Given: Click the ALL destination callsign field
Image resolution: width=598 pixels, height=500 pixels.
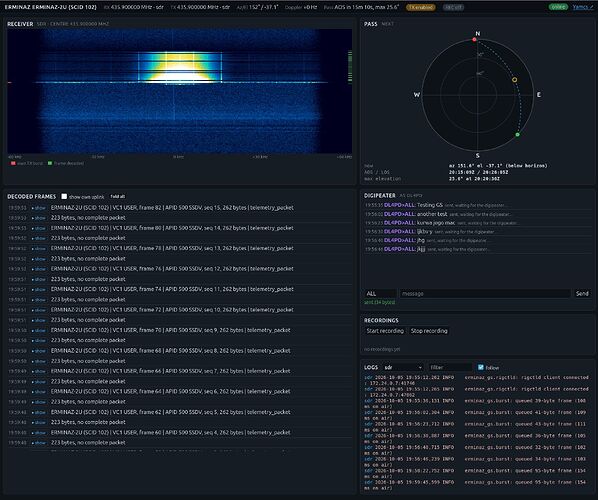Looking at the screenshot, I should click(x=380, y=293).
